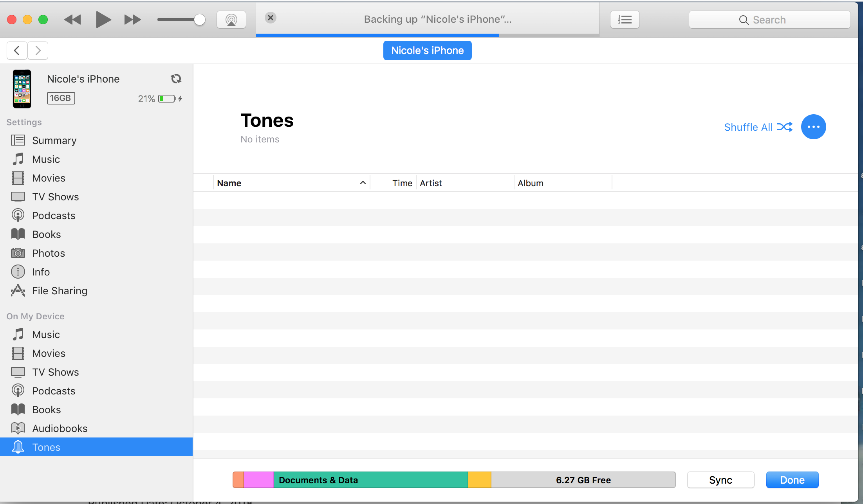Go back using the left chevron
The width and height of the screenshot is (863, 504).
pyautogui.click(x=17, y=50)
